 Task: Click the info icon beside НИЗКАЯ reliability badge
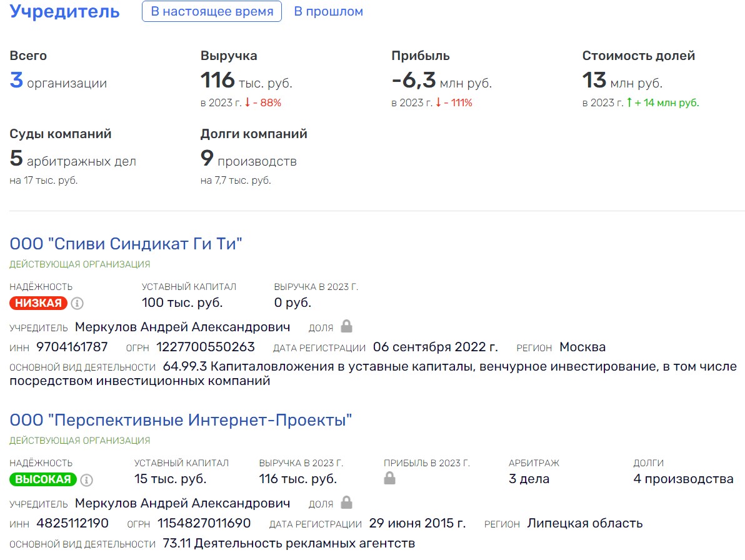tap(77, 304)
